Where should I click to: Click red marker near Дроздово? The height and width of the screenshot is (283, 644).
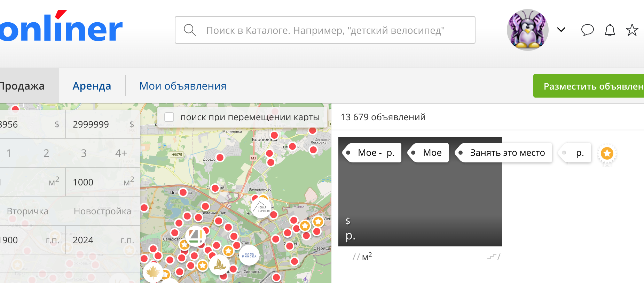tap(220, 158)
